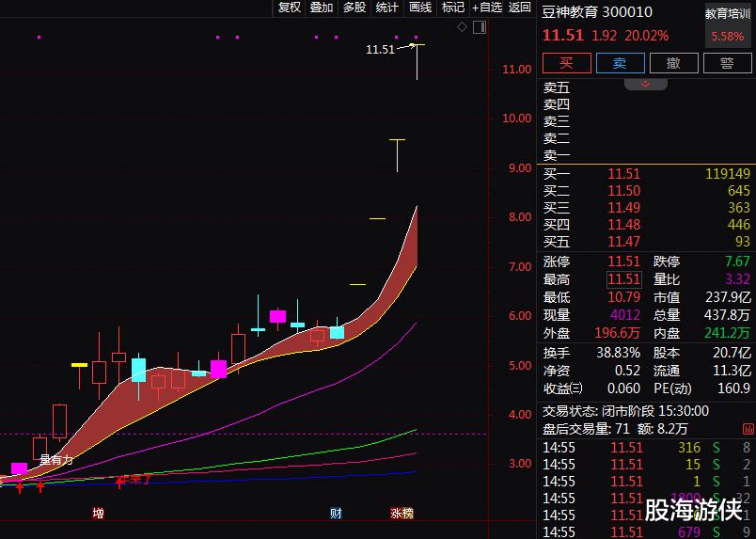This screenshot has width=756, height=539.
Task: Open the 标记 marker option
Action: pos(453,8)
